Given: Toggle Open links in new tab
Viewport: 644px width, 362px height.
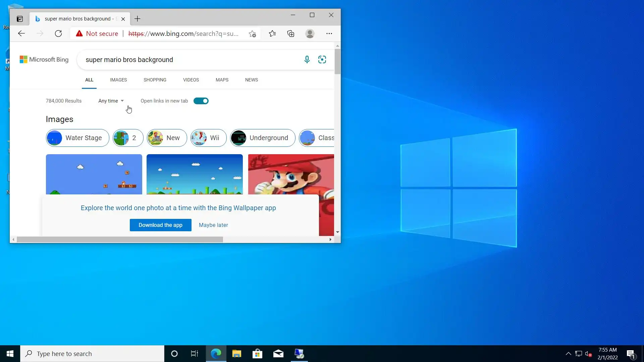Looking at the screenshot, I should [201, 101].
